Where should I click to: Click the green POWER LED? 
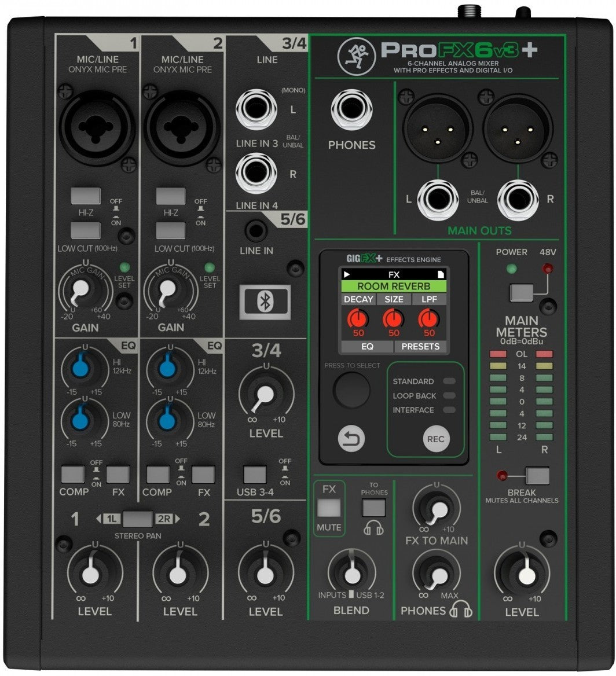(x=511, y=269)
